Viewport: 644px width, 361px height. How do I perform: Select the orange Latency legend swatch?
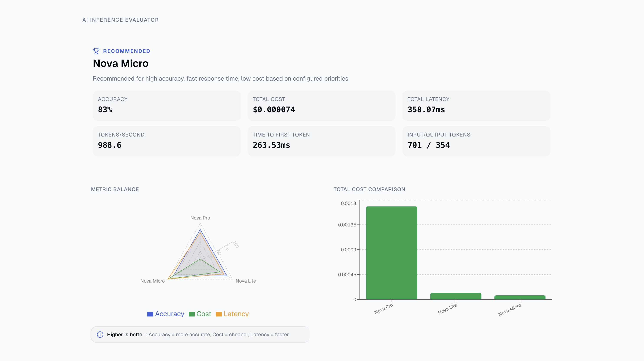[219, 314]
